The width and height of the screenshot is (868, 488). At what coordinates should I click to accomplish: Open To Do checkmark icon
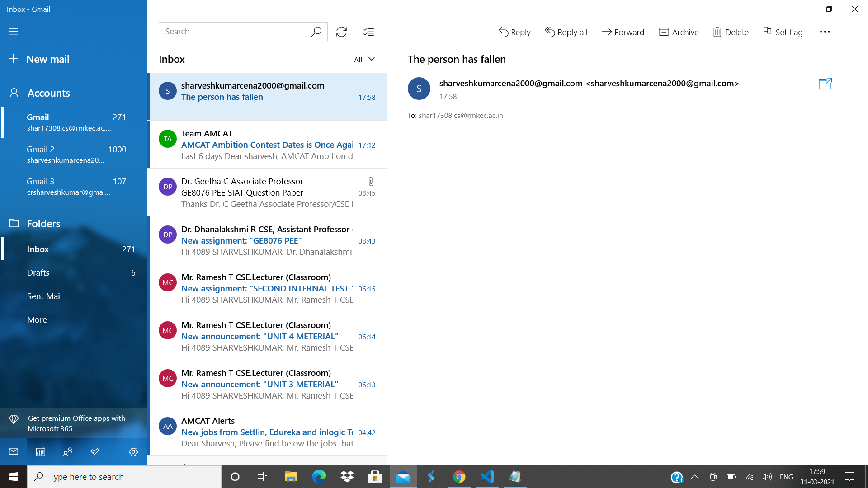[x=95, y=452]
